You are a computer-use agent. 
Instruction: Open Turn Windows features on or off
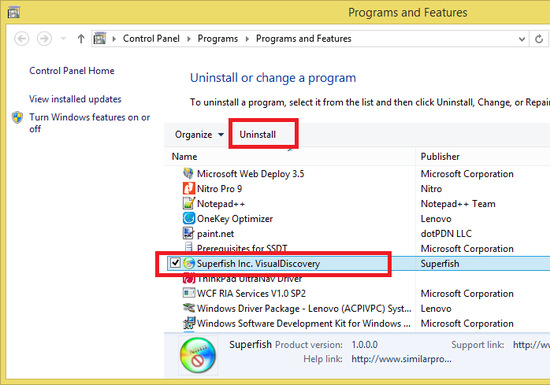89,123
